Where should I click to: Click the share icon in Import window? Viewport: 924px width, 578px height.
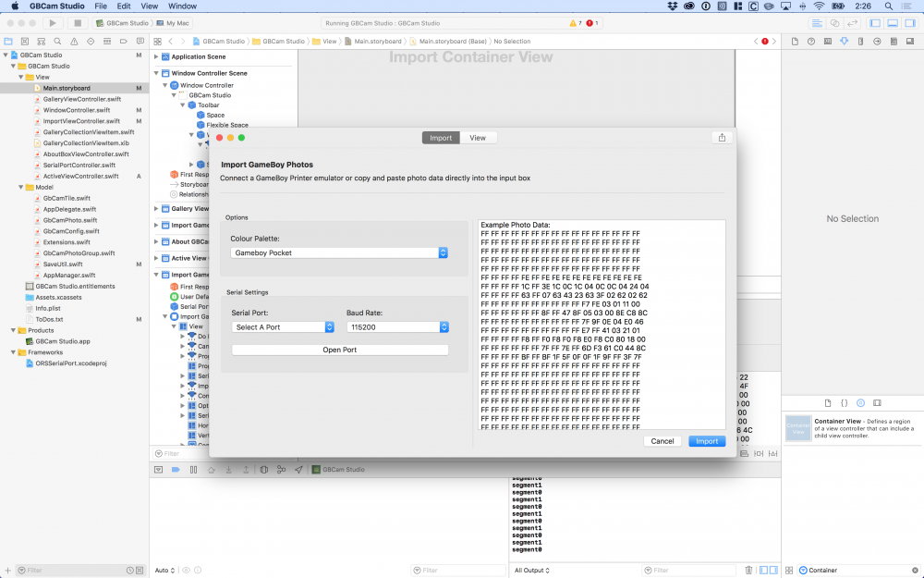point(722,138)
